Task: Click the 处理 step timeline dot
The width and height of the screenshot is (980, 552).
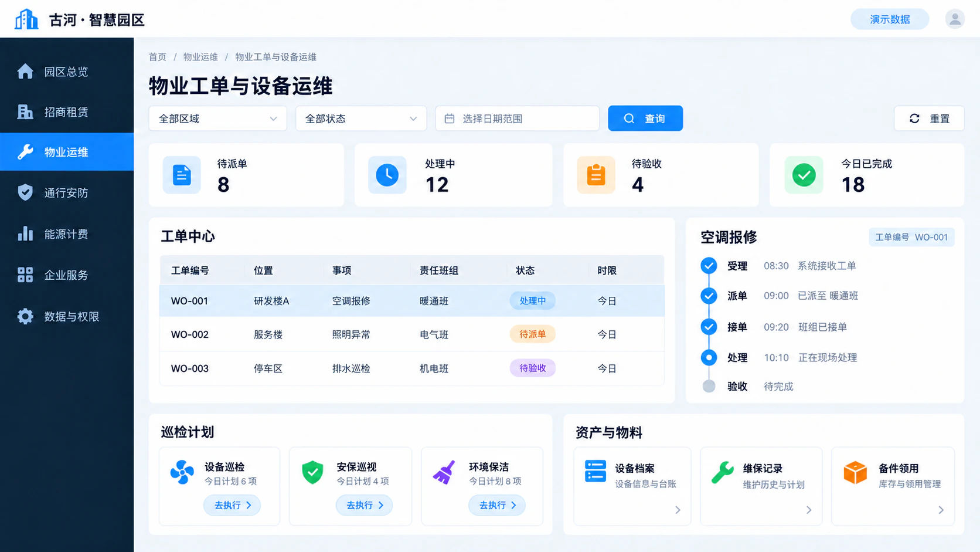Action: pyautogui.click(x=709, y=357)
